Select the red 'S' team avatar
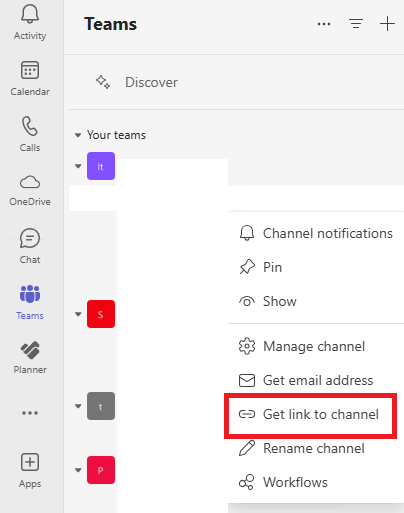The height and width of the screenshot is (513, 404). (x=101, y=314)
